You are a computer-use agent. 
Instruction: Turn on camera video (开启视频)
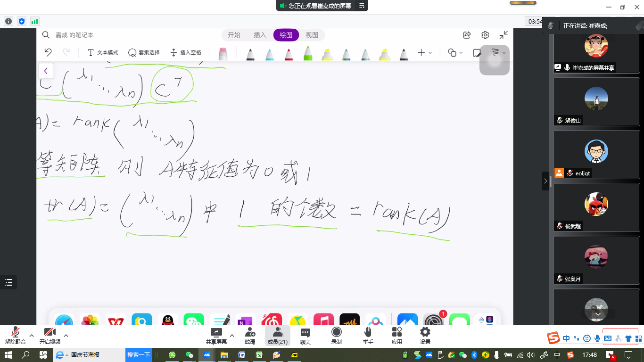(x=50, y=335)
